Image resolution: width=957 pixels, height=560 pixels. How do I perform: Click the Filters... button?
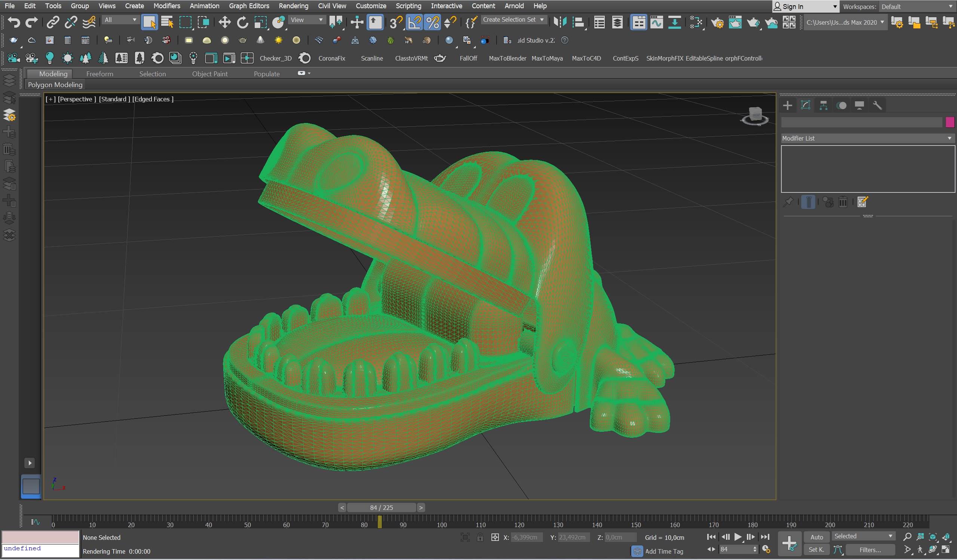click(x=870, y=550)
